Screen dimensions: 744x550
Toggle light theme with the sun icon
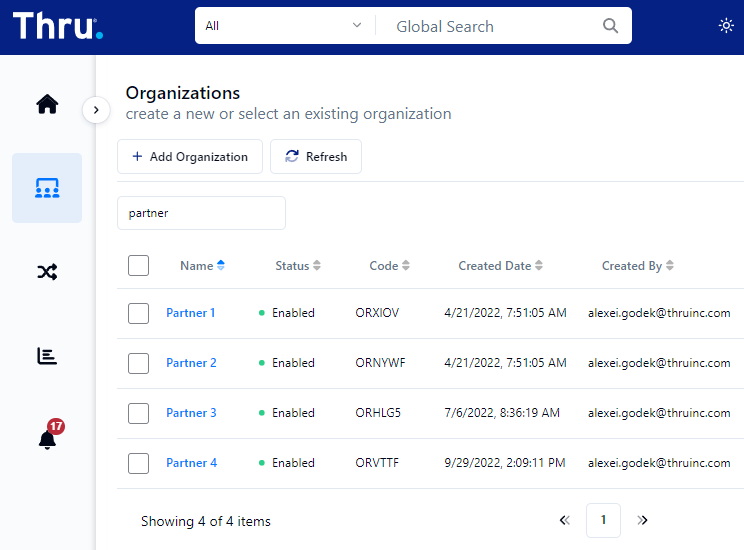726,25
